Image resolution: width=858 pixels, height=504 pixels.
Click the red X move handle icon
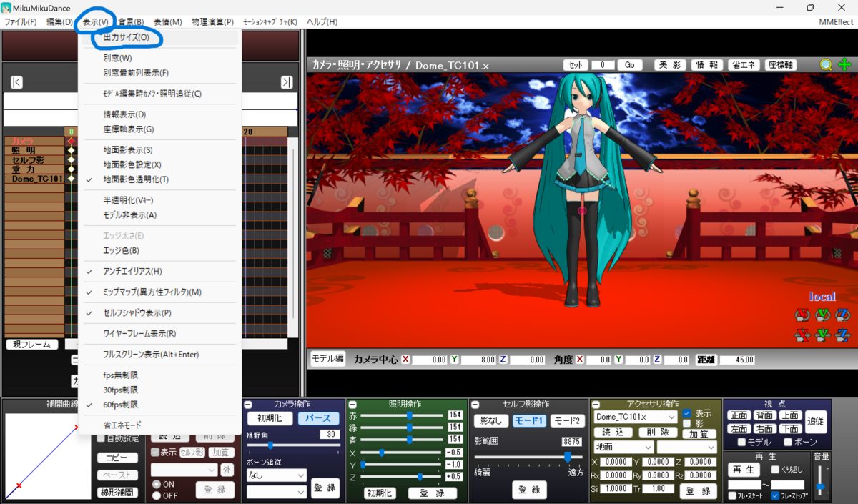pyautogui.click(x=802, y=334)
